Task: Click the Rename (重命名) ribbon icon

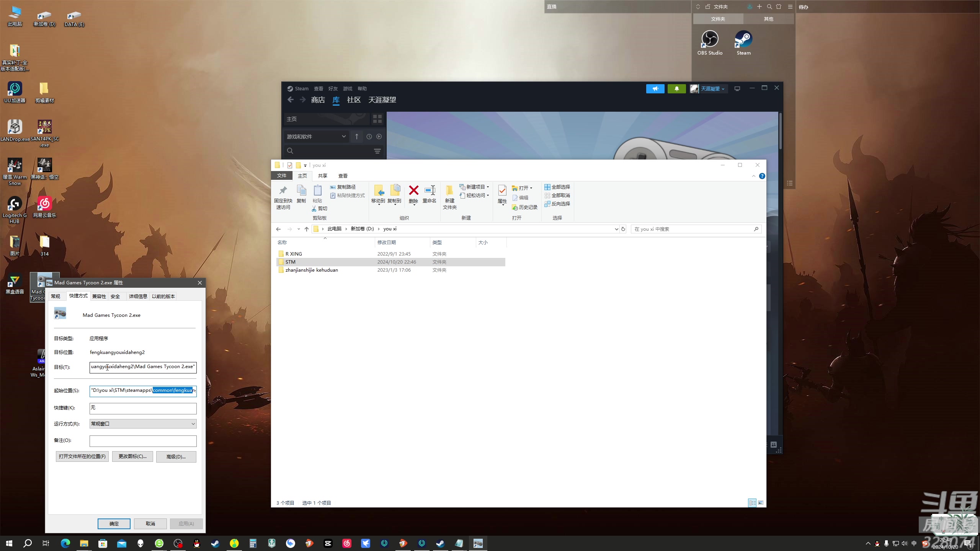Action: click(x=430, y=194)
